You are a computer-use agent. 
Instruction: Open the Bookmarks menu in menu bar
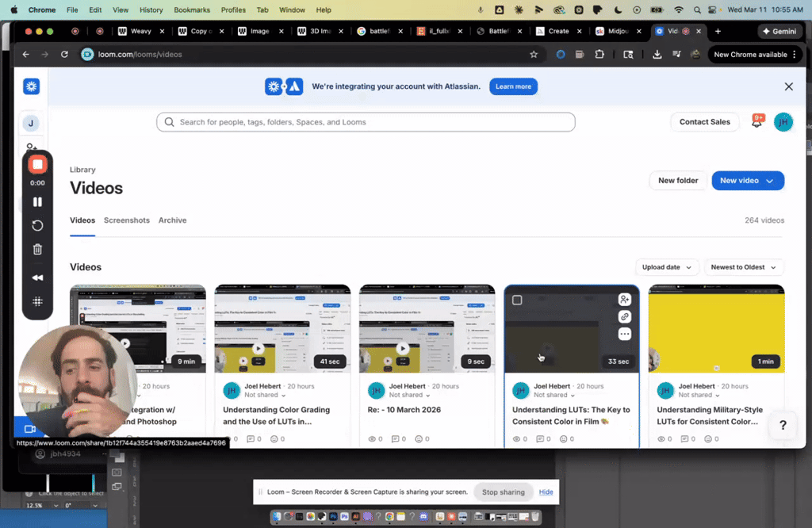tap(192, 10)
